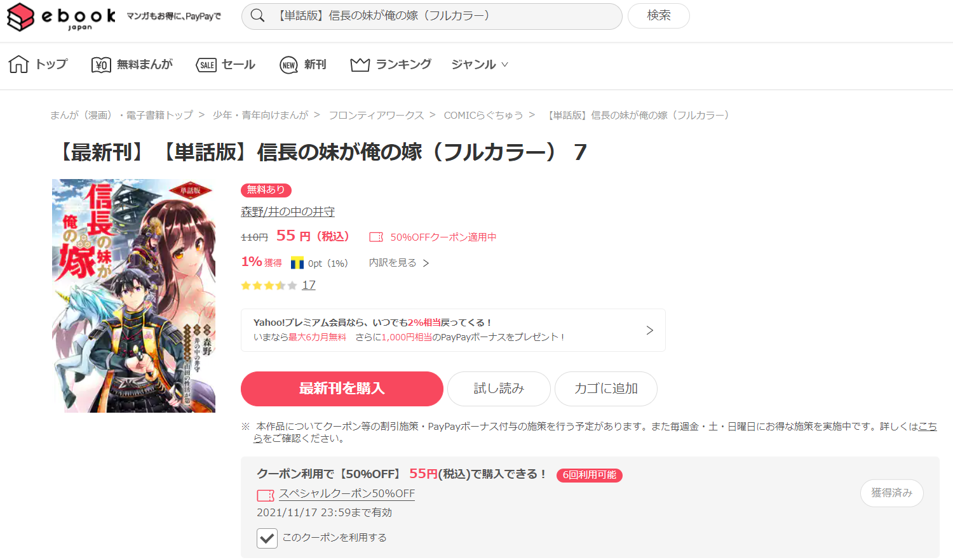Open breadcrumb フロンティアワークス
Screen dimensions: 953x560
coord(376,115)
